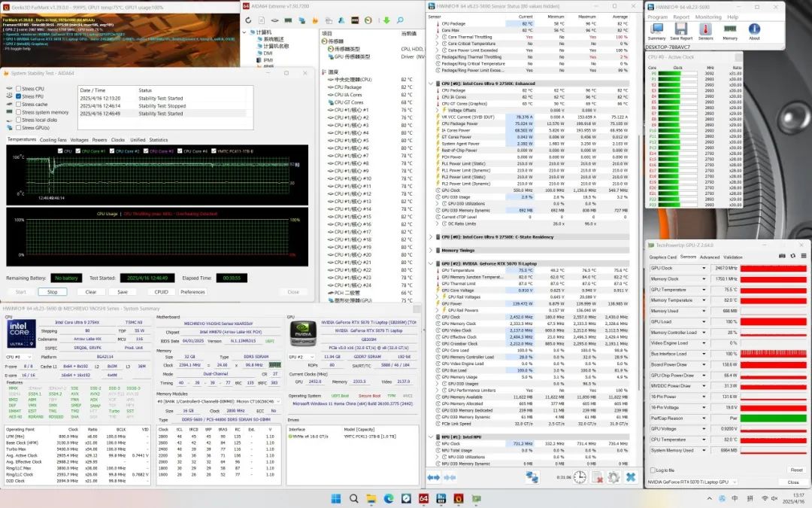Click GPU-Z refresh icon
812x508 pixels.
[x=793, y=256]
